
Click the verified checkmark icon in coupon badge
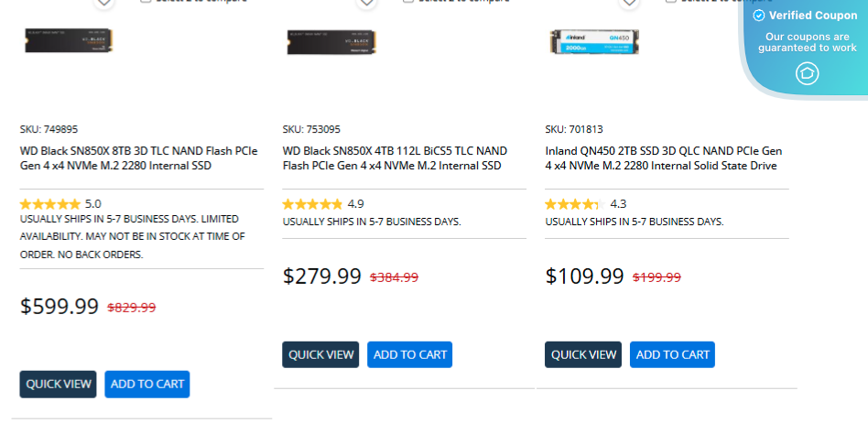[758, 16]
